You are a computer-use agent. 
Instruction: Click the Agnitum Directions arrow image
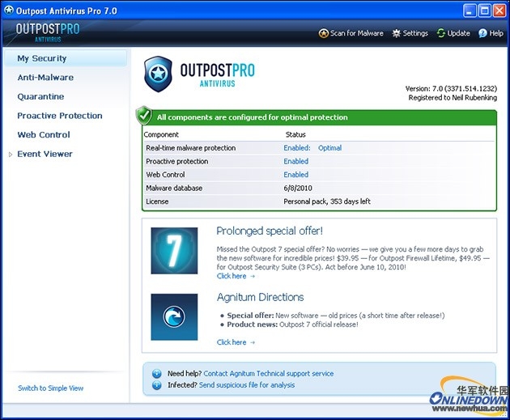[x=174, y=317]
